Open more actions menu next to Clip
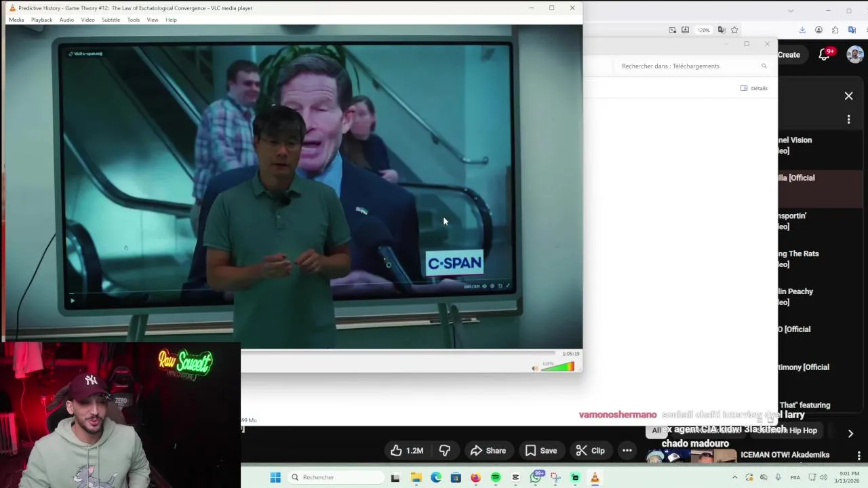Screen dimensions: 868x488 [627, 451]
